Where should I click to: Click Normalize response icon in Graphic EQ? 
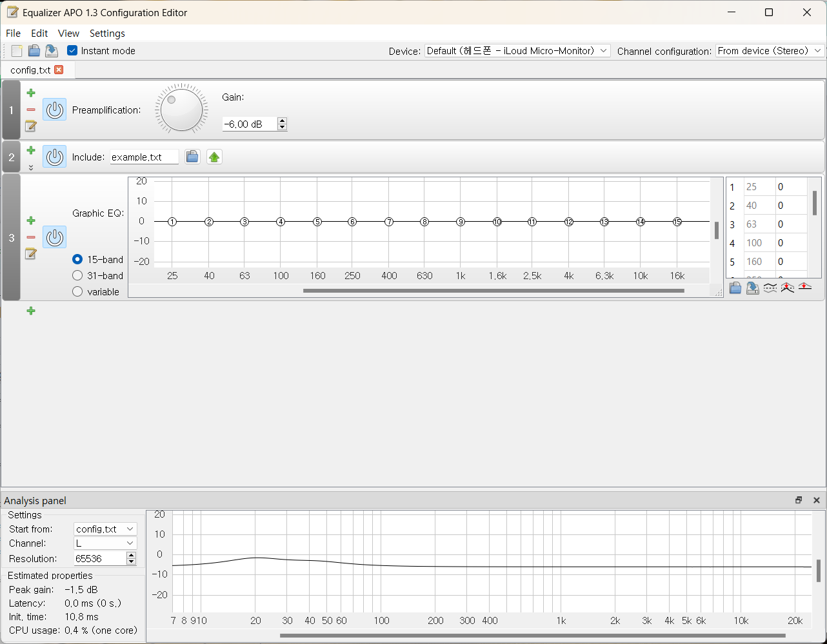point(787,288)
